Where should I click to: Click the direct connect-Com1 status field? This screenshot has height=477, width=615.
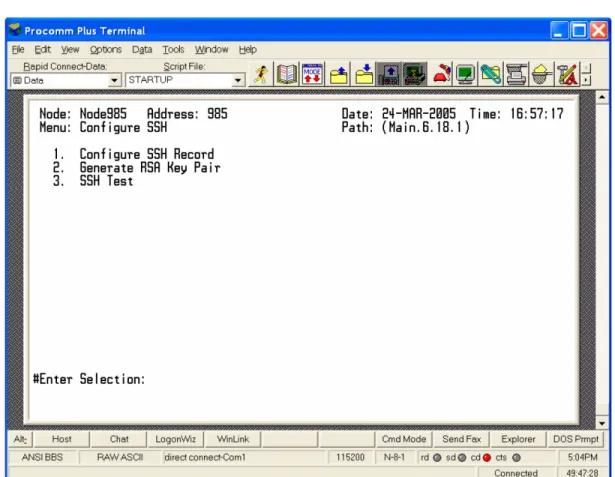tap(244, 457)
